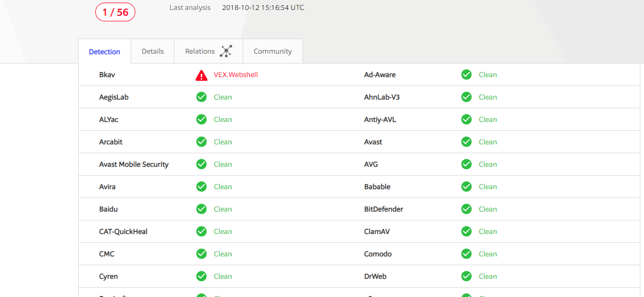Open the Relations tab
This screenshot has width=644, height=297.
click(208, 51)
